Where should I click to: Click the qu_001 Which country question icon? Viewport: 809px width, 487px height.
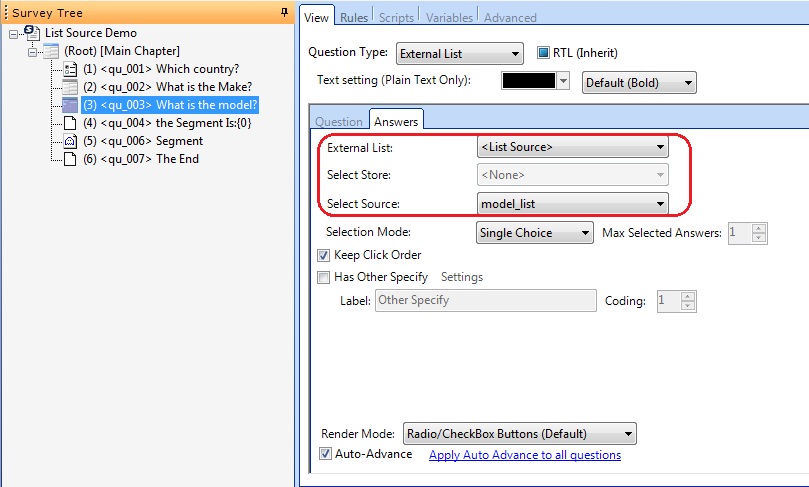click(70, 69)
